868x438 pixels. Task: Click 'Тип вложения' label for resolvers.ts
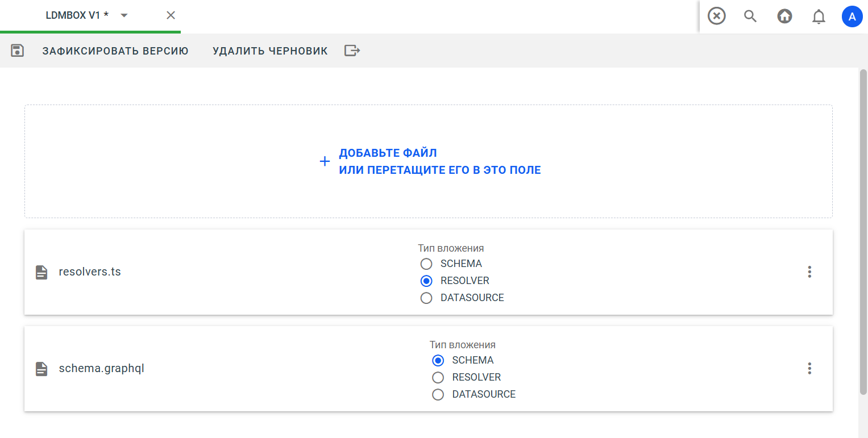tap(451, 248)
